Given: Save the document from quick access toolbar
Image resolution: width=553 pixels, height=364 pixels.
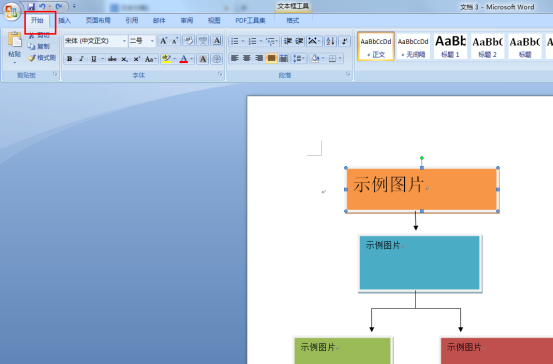Looking at the screenshot, I should click(x=31, y=6).
